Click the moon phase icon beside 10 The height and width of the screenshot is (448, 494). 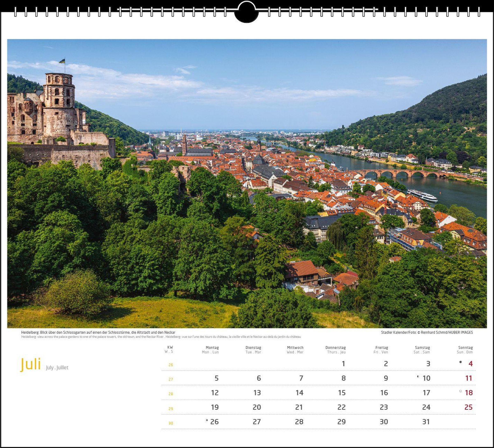pos(418,376)
